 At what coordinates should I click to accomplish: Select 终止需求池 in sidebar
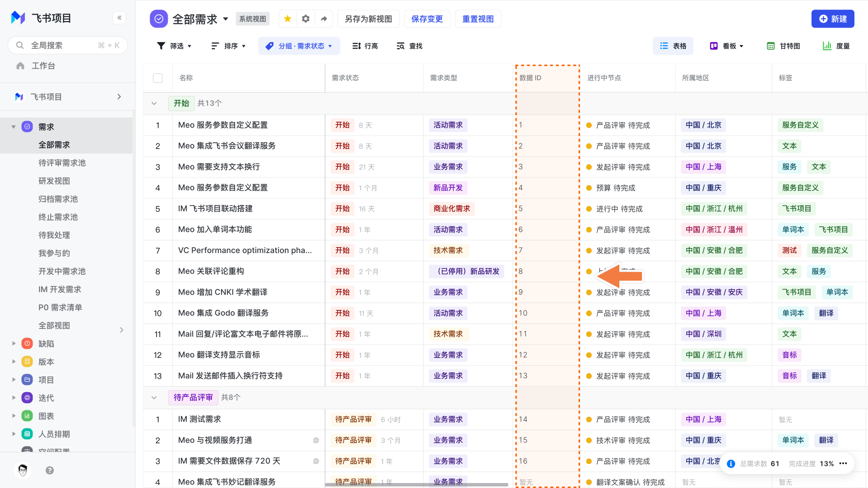pyautogui.click(x=58, y=217)
